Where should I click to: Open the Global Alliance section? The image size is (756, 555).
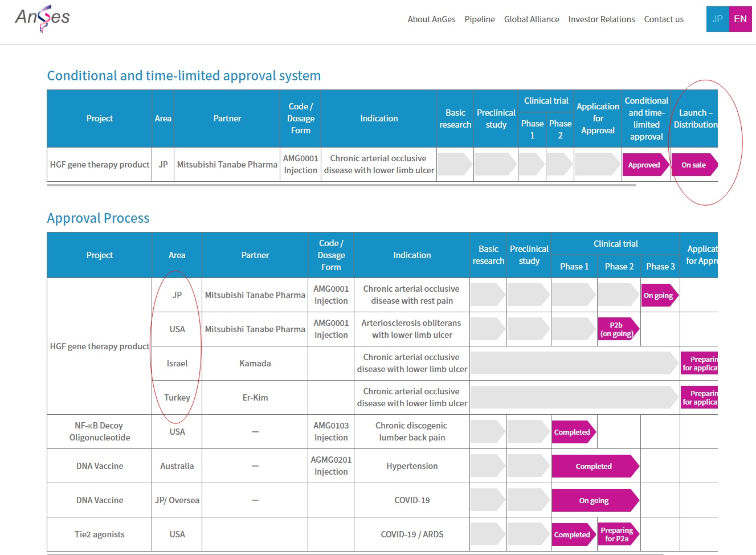coord(532,19)
